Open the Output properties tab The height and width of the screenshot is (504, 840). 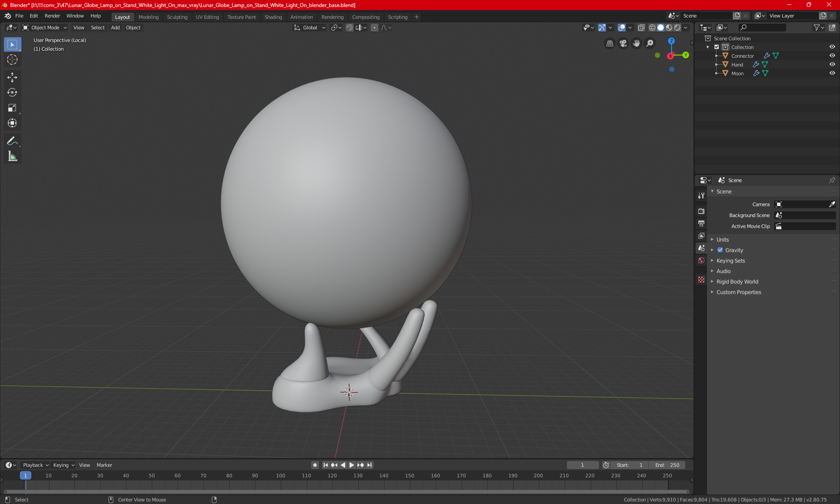701,224
